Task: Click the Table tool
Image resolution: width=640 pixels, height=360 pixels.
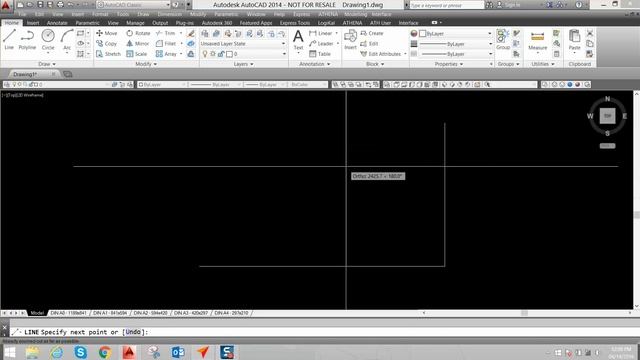Action: coord(320,54)
